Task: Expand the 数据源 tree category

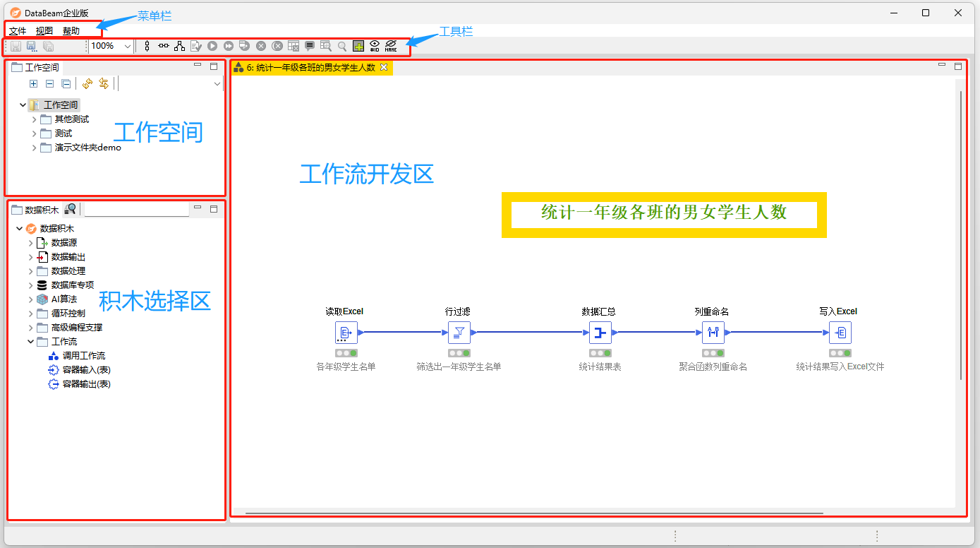Action: [31, 243]
